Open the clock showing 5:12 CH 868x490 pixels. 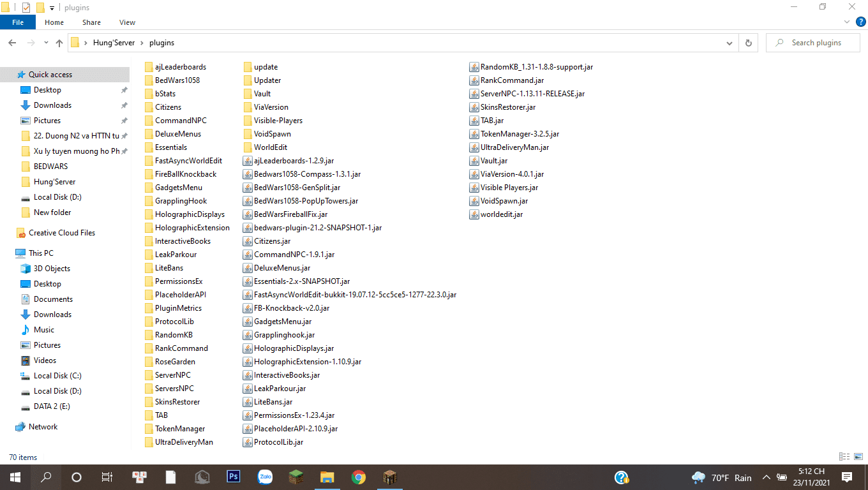click(x=811, y=477)
